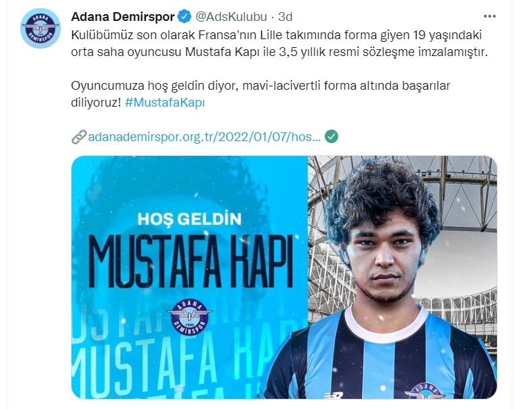Open the tweet via the 3d timestamp
This screenshot has height=409, width=532.
pos(286,17)
